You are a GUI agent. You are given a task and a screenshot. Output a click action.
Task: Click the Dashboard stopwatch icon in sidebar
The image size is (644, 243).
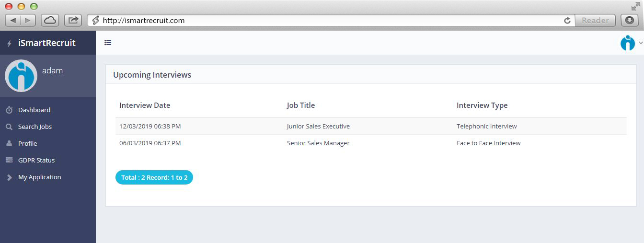pyautogui.click(x=9, y=110)
